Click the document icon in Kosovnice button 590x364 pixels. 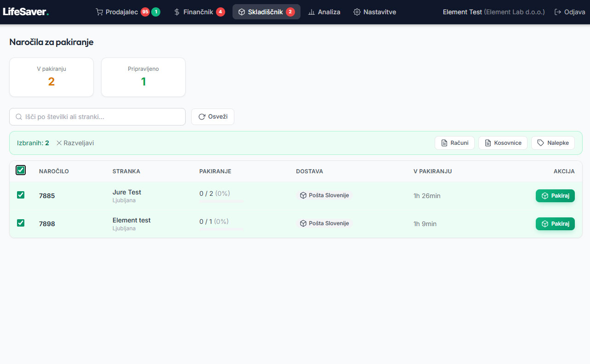click(488, 143)
